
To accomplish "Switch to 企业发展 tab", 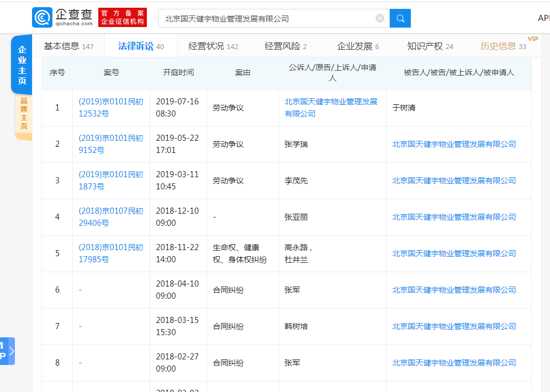I will point(358,46).
